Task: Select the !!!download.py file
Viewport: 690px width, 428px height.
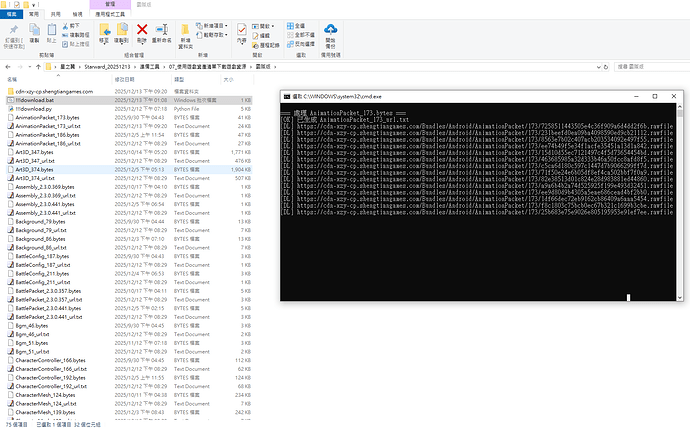Action: click(34, 108)
